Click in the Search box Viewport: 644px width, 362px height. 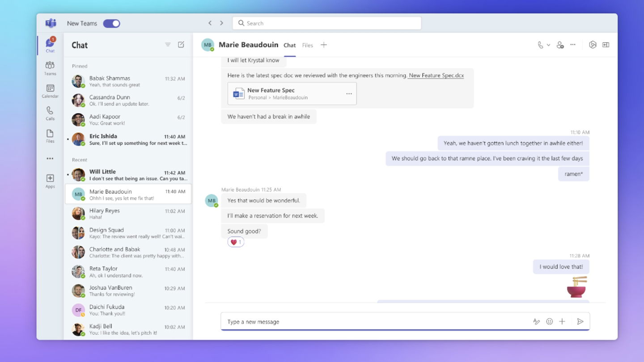click(x=327, y=23)
